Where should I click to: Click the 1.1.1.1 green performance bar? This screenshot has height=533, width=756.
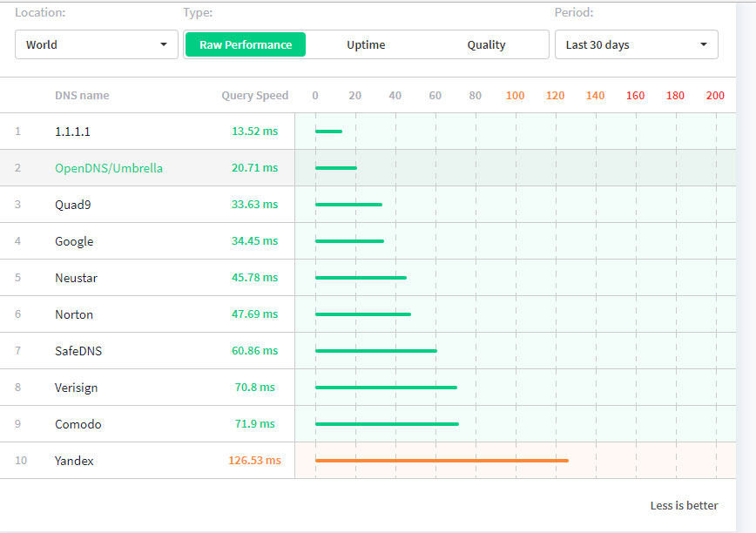click(329, 132)
